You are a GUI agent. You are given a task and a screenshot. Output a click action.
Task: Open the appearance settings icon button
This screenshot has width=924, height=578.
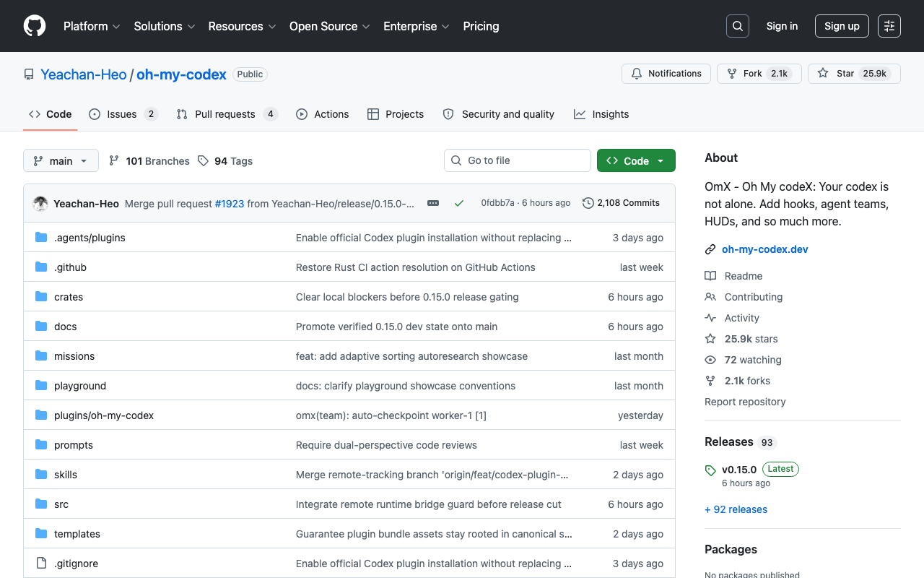(x=889, y=26)
